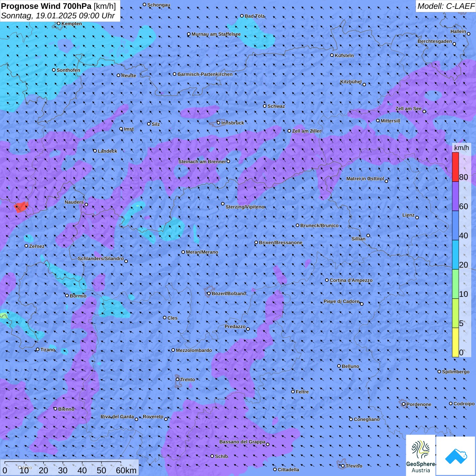Click the blue cloud logo icon

tap(456, 456)
